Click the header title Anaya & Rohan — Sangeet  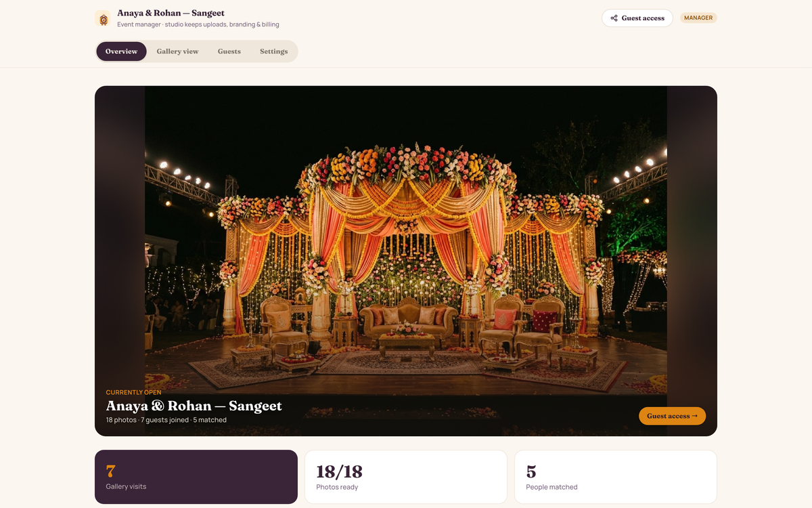pos(171,13)
